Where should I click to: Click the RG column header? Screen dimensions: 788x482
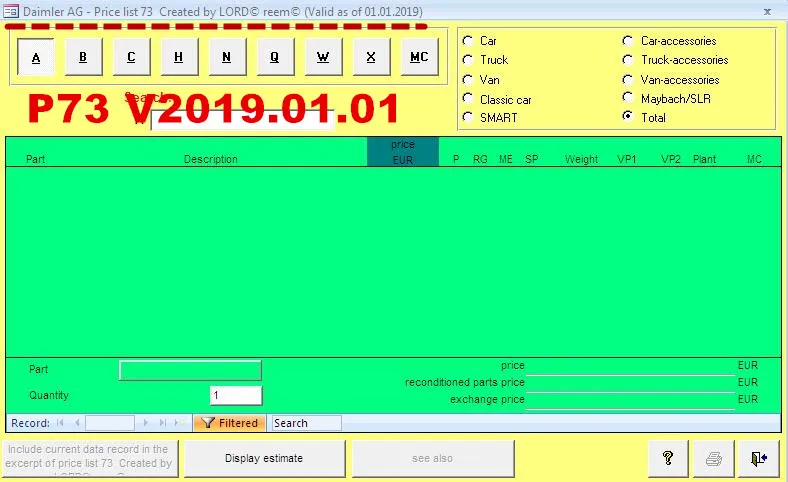coord(480,159)
